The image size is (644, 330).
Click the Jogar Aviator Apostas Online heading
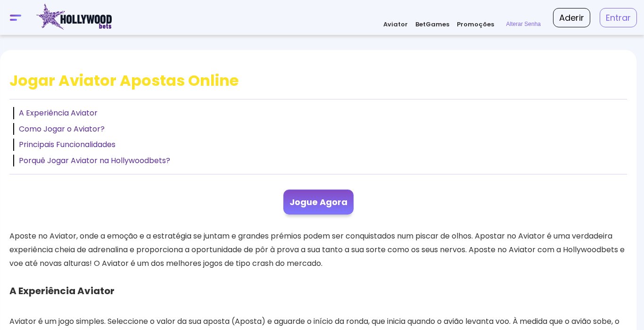pos(124,81)
